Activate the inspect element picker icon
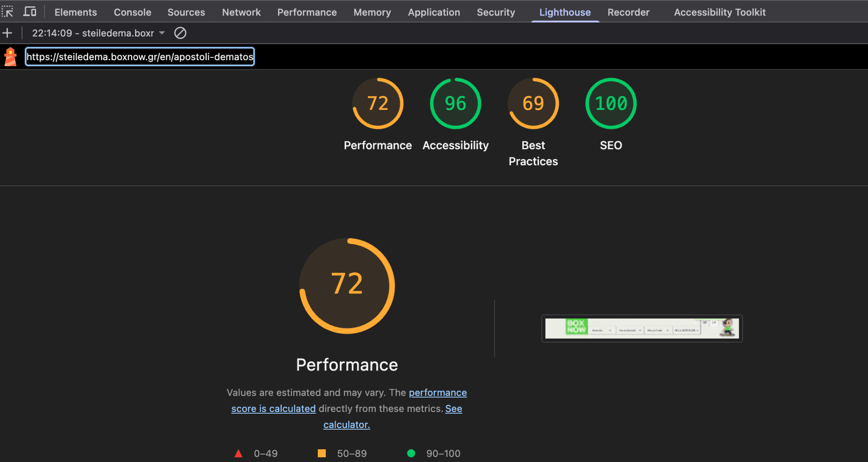868x462 pixels. coord(8,12)
